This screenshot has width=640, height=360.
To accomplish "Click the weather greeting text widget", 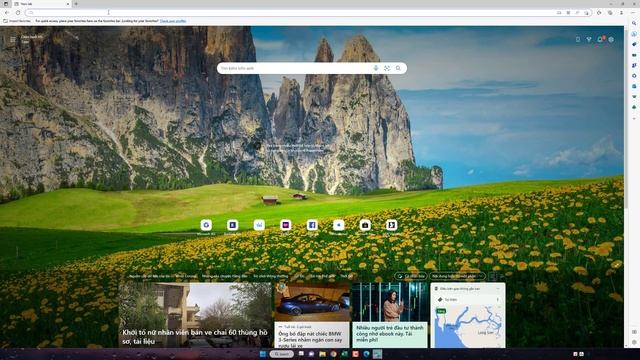I will [x=32, y=39].
